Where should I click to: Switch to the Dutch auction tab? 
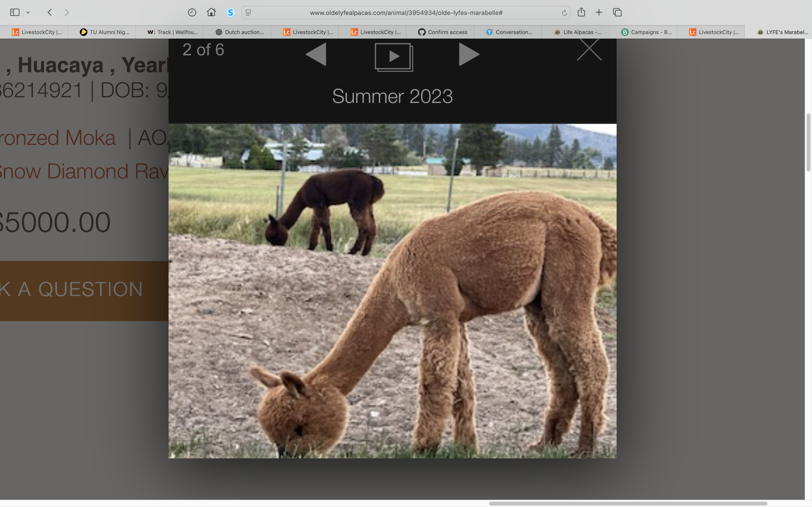pos(239,32)
